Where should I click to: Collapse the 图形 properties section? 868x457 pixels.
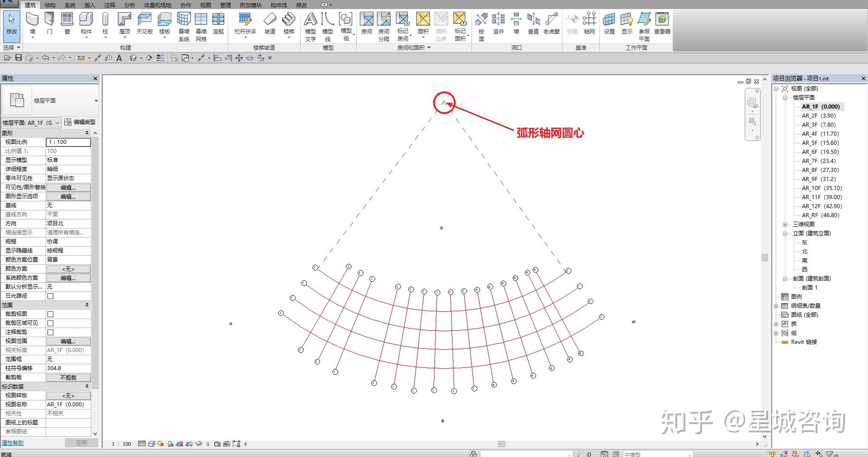tap(87, 133)
